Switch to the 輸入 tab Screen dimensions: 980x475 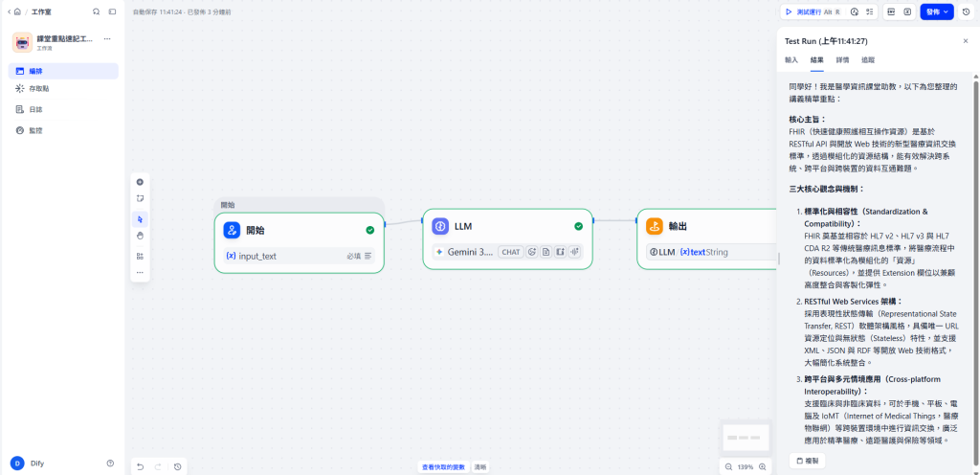(x=791, y=60)
